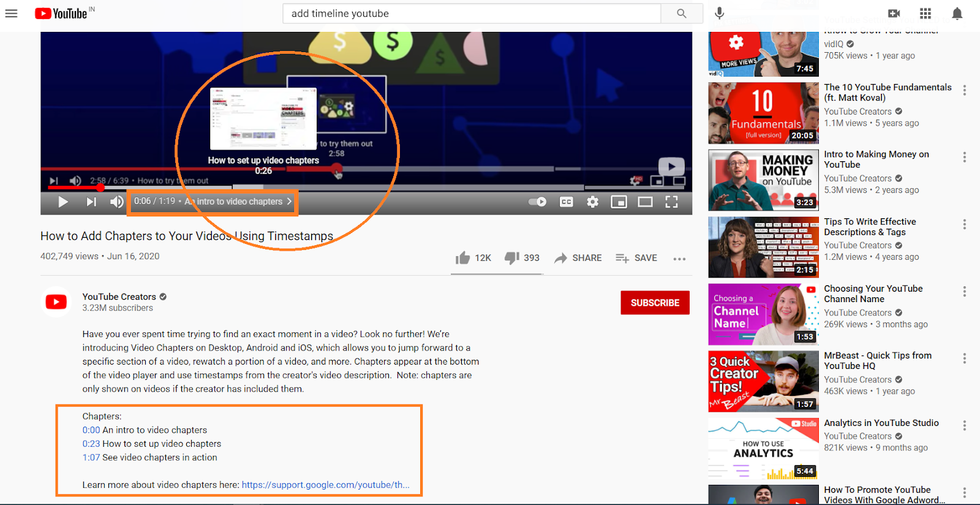
Task: Click the Share button
Action: pyautogui.click(x=578, y=258)
